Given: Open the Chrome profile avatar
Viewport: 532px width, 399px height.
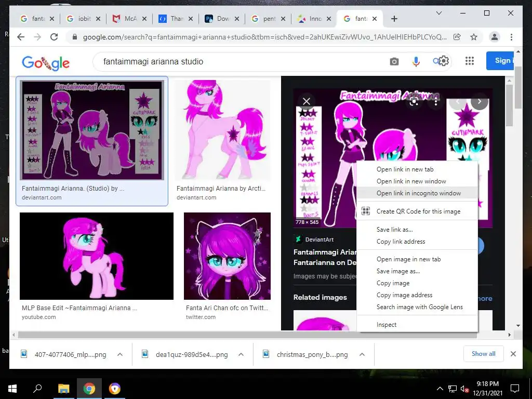Looking at the screenshot, I should [x=495, y=37].
